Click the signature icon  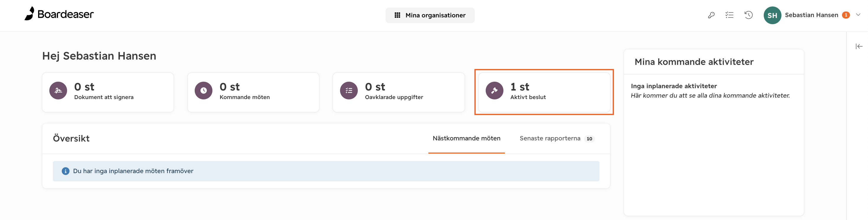pyautogui.click(x=58, y=91)
